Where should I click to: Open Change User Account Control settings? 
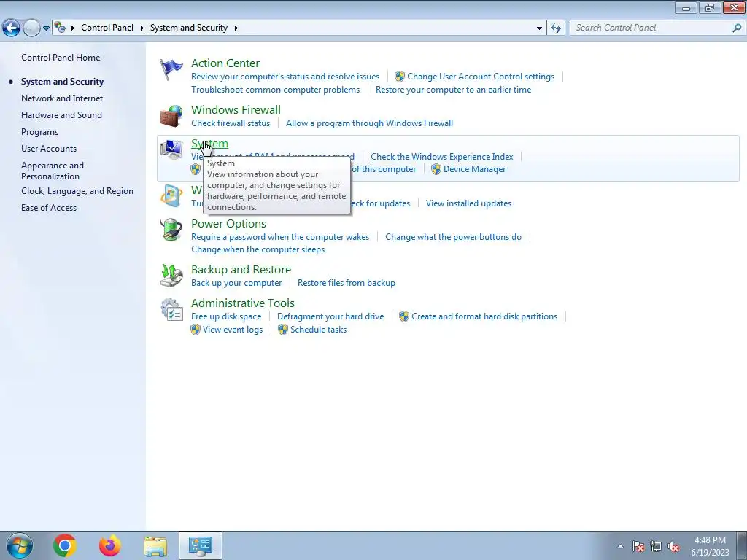click(x=481, y=76)
